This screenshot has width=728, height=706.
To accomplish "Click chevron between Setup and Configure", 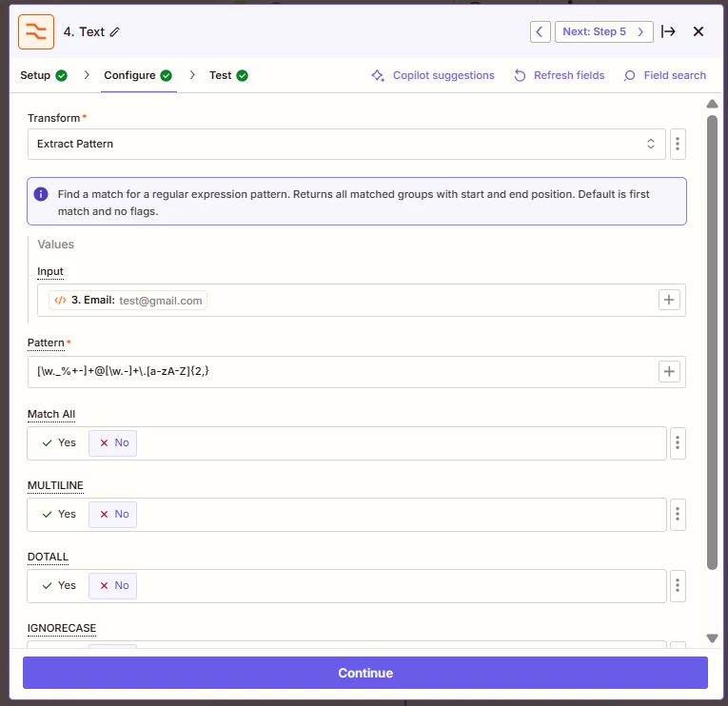I will click(87, 75).
